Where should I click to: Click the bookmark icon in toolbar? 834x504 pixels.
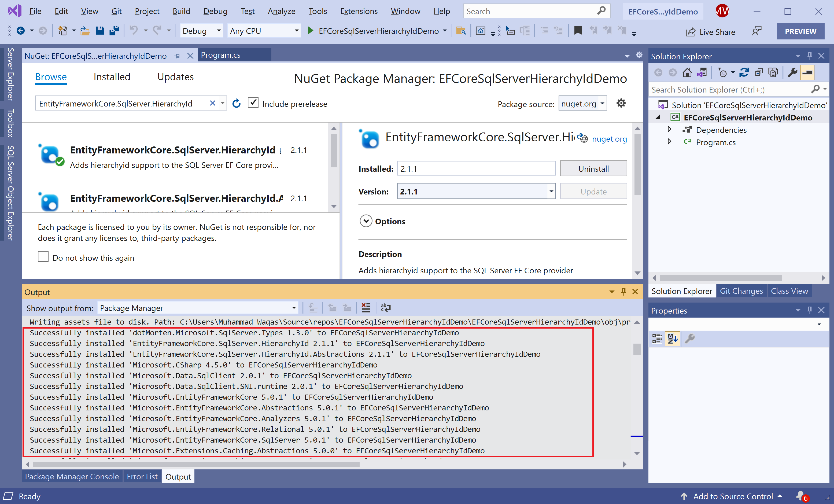578,31
